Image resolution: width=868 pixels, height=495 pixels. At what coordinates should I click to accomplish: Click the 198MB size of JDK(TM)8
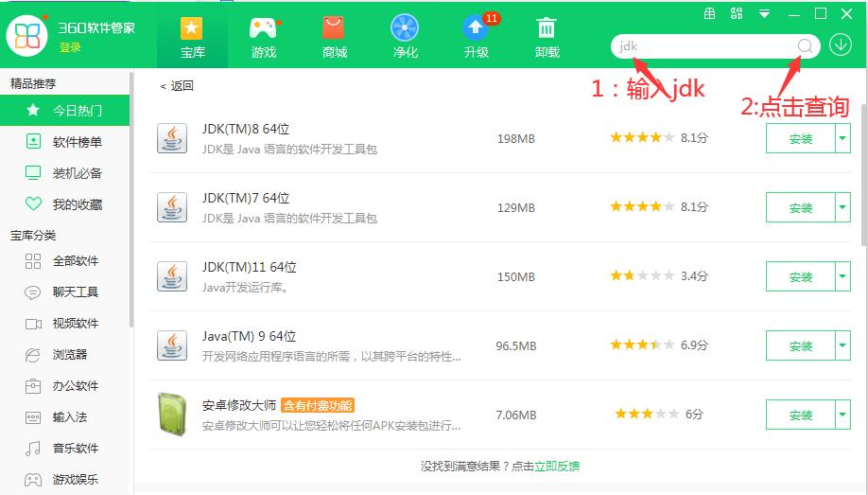(x=516, y=138)
